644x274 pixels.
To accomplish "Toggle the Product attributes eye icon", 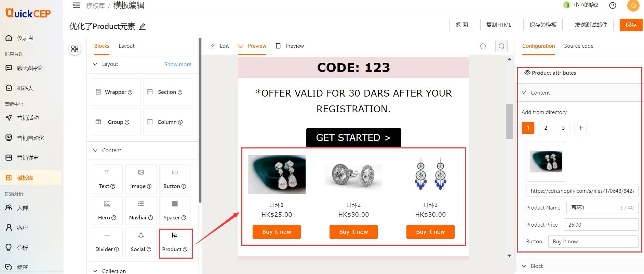I will [x=527, y=72].
